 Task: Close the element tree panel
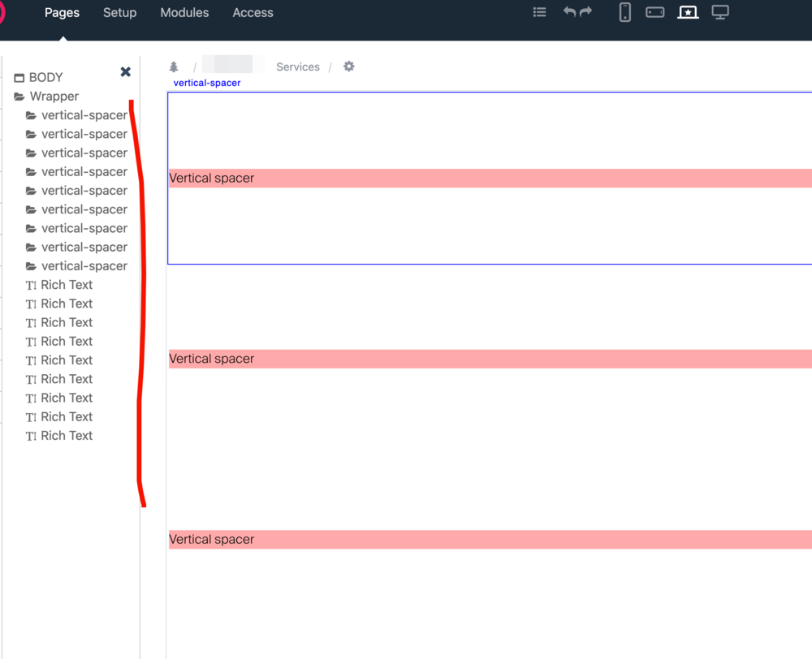(125, 72)
